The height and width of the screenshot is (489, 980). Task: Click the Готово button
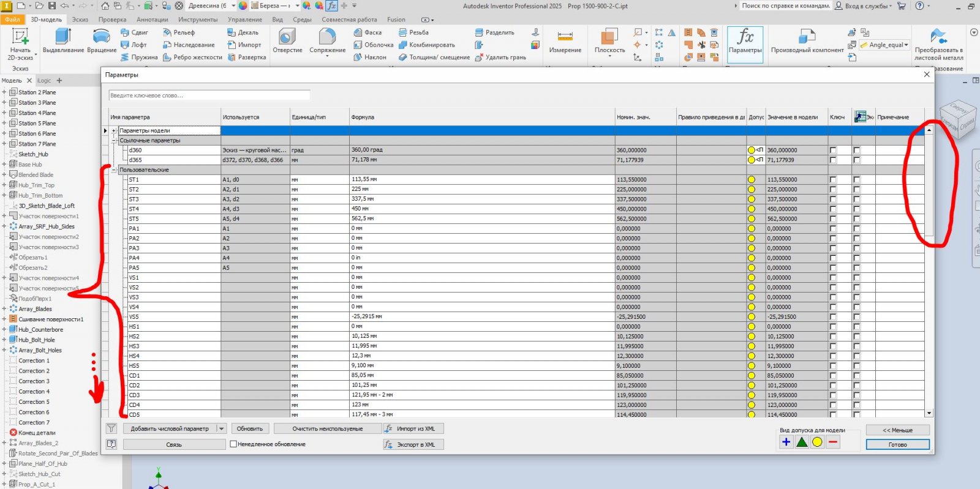coord(898,444)
